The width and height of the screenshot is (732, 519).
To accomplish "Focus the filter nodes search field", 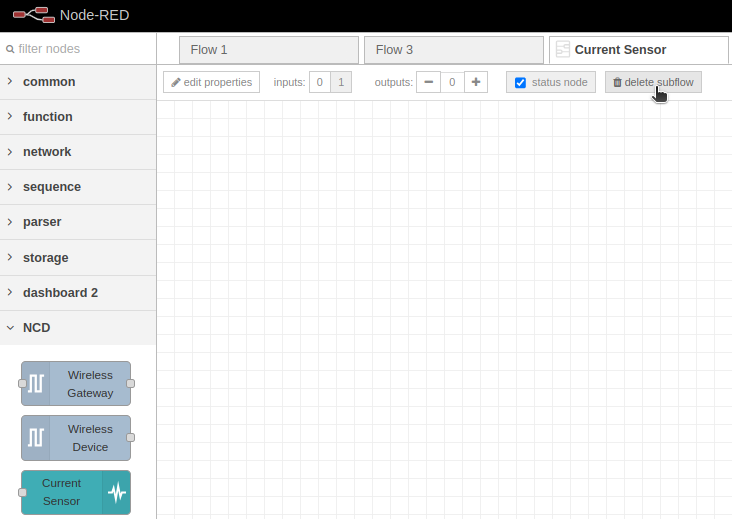I will click(x=78, y=49).
